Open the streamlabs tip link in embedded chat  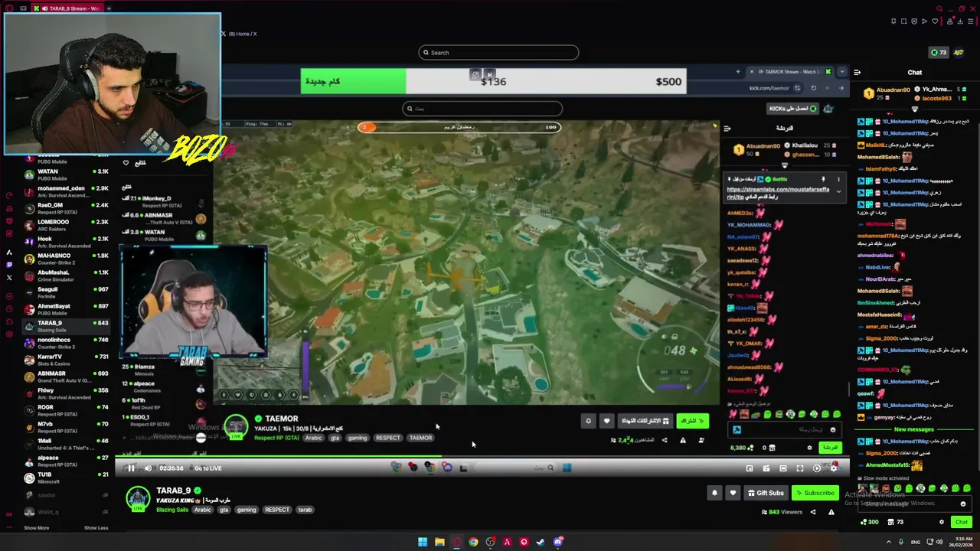pos(778,193)
